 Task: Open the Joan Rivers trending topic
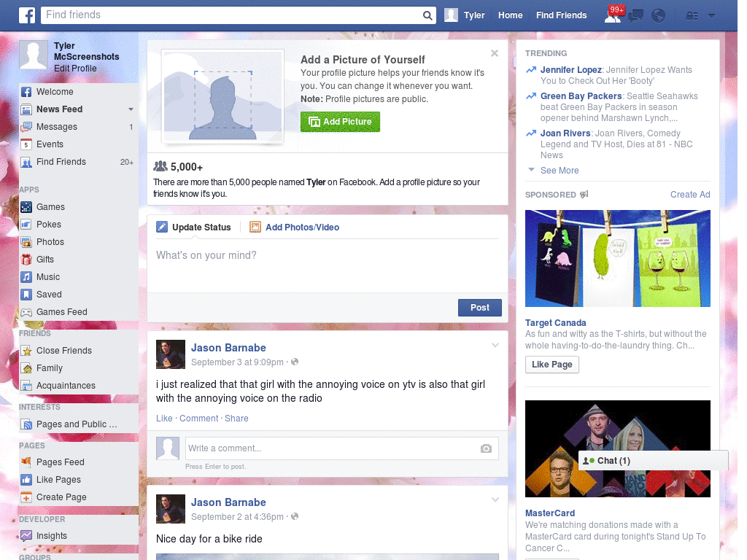tap(565, 133)
